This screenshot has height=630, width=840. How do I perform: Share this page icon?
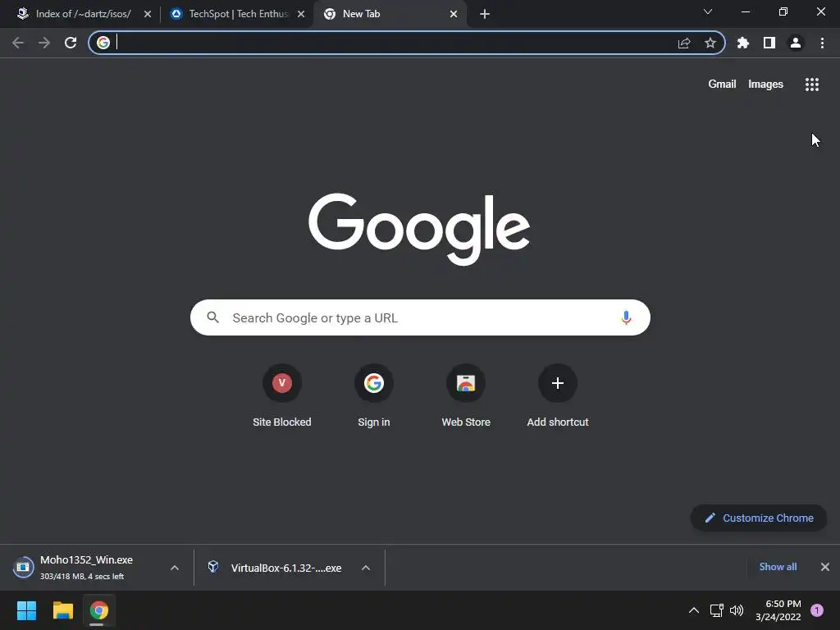684,43
